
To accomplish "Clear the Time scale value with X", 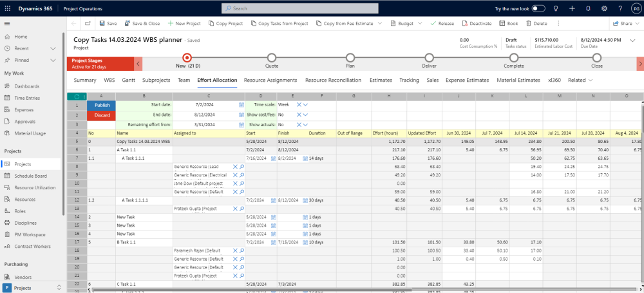I will 299,104.
